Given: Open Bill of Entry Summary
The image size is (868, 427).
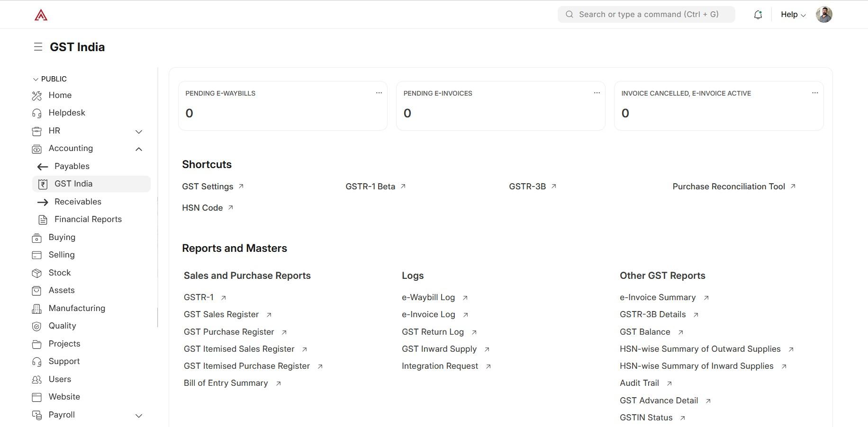Looking at the screenshot, I should pos(232,383).
